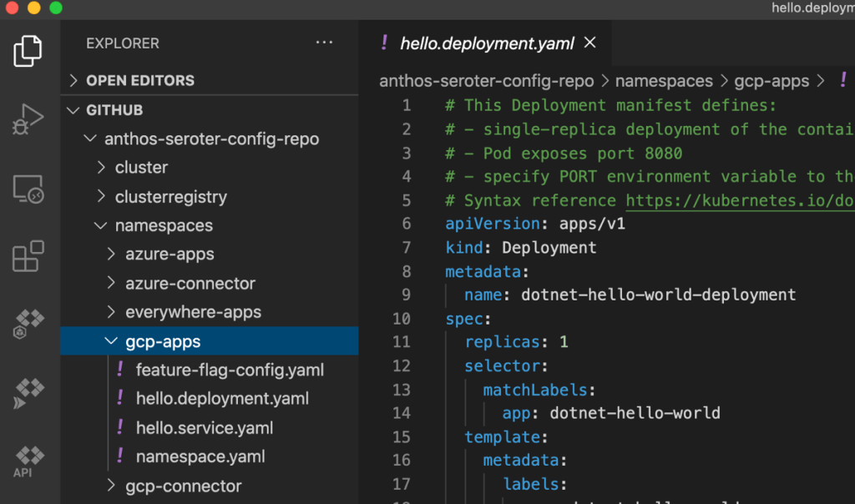Expand the clusterregistry folder

[x=170, y=197]
